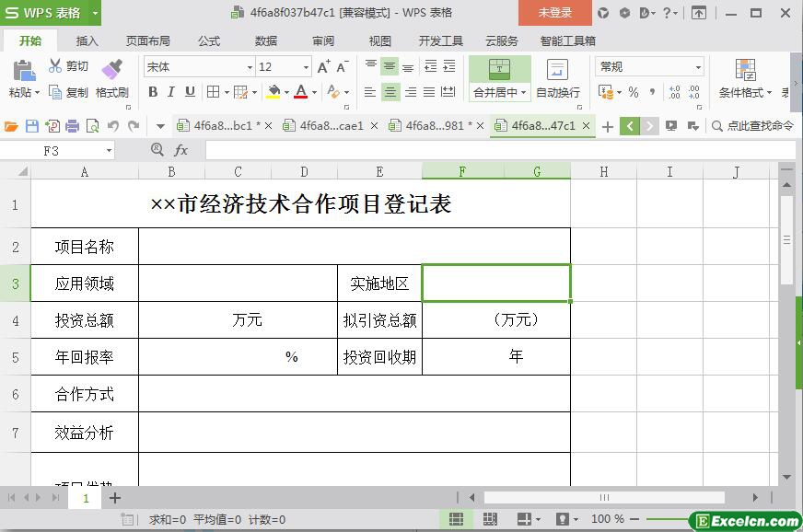Image resolution: width=803 pixels, height=532 pixels.
Task: Open the font name dropdown 宋体
Action: [250, 67]
